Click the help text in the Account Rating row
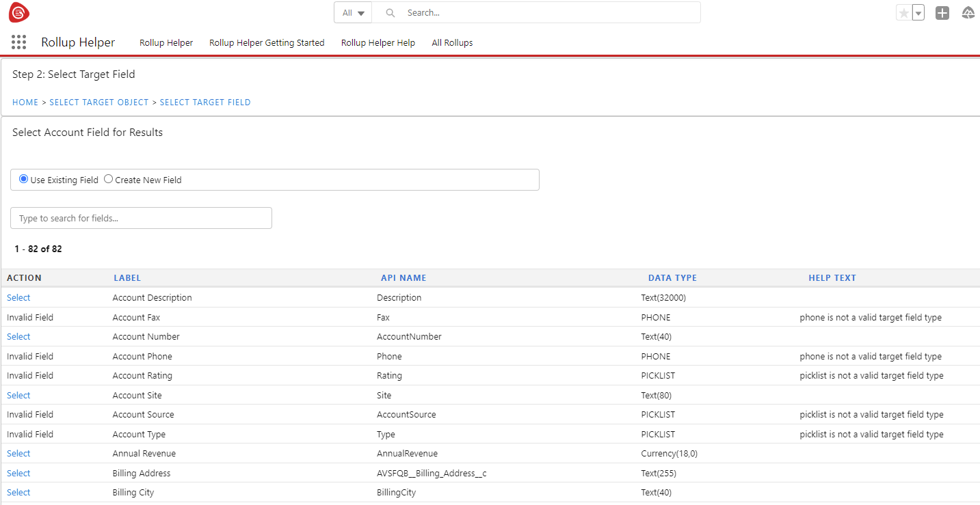The height and width of the screenshot is (505, 980). point(872,376)
